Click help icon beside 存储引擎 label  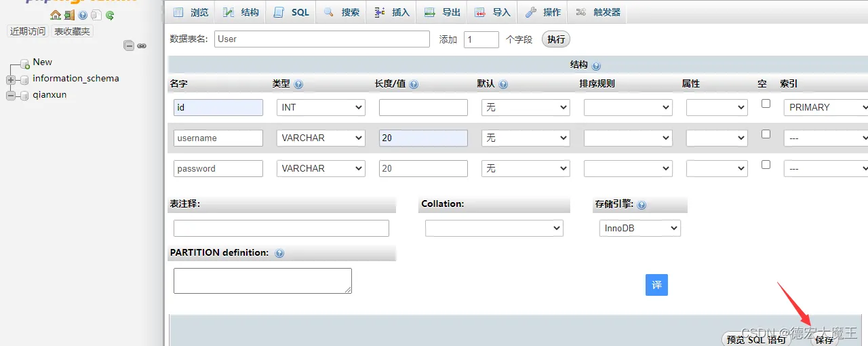(x=642, y=205)
